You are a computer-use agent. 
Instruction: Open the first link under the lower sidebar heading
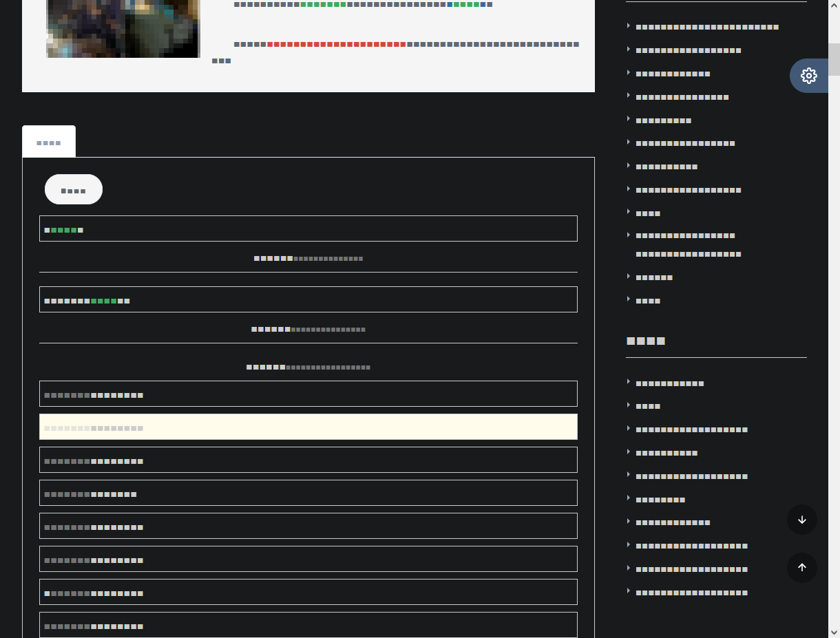669,383
